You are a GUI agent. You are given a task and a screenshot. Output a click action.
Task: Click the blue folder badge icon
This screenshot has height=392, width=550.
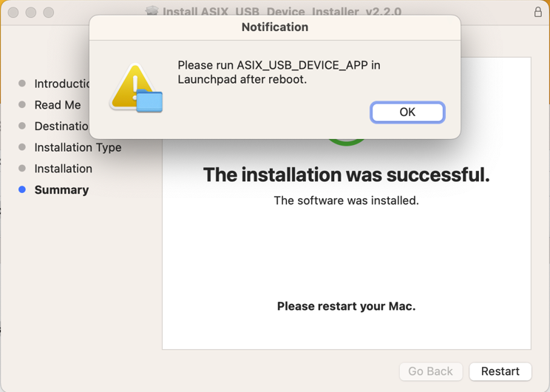tap(149, 101)
